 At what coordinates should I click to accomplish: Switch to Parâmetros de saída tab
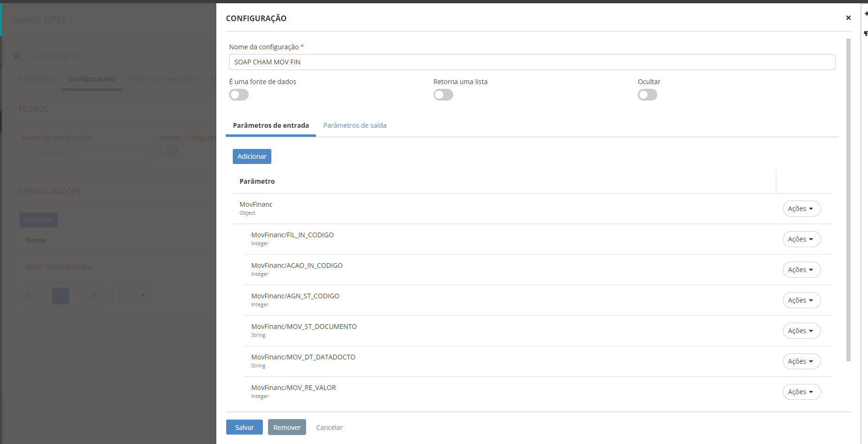click(355, 125)
